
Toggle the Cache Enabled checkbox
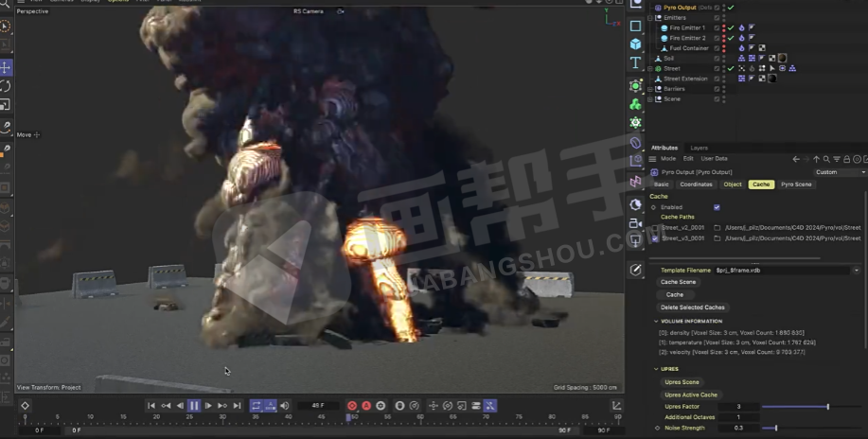click(x=717, y=207)
